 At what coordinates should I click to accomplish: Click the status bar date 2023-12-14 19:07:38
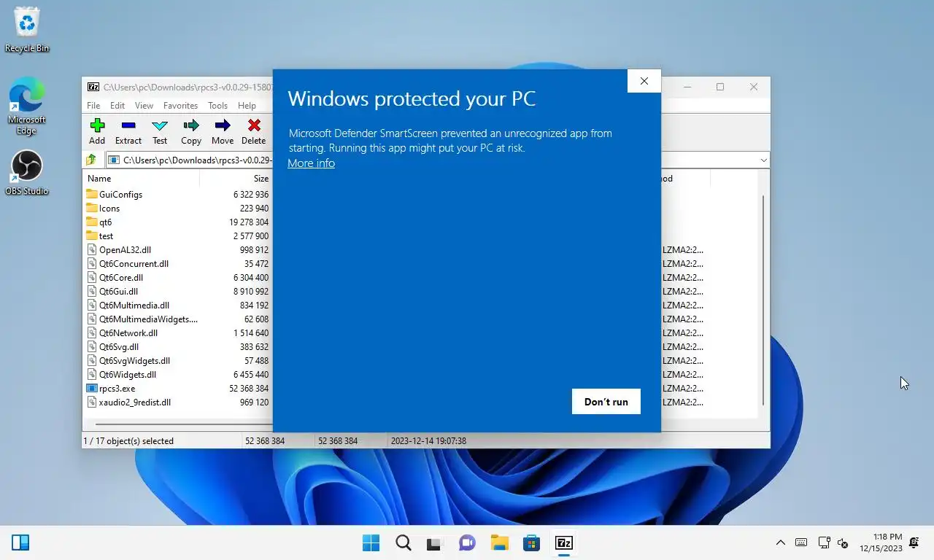click(428, 441)
